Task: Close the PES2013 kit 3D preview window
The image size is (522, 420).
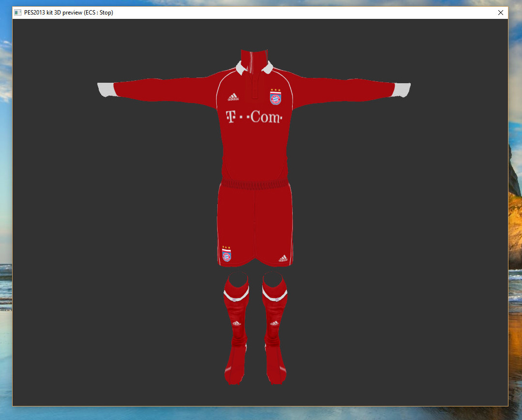Action: pyautogui.click(x=501, y=13)
